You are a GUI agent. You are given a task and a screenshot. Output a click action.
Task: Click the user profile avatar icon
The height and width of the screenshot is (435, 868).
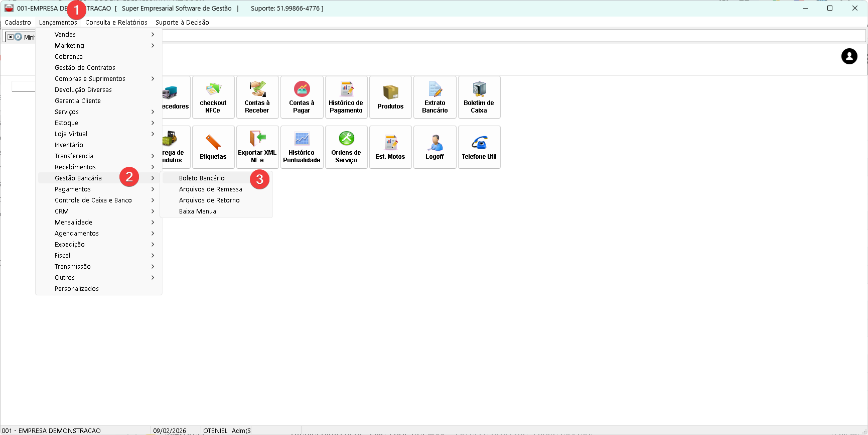(849, 56)
